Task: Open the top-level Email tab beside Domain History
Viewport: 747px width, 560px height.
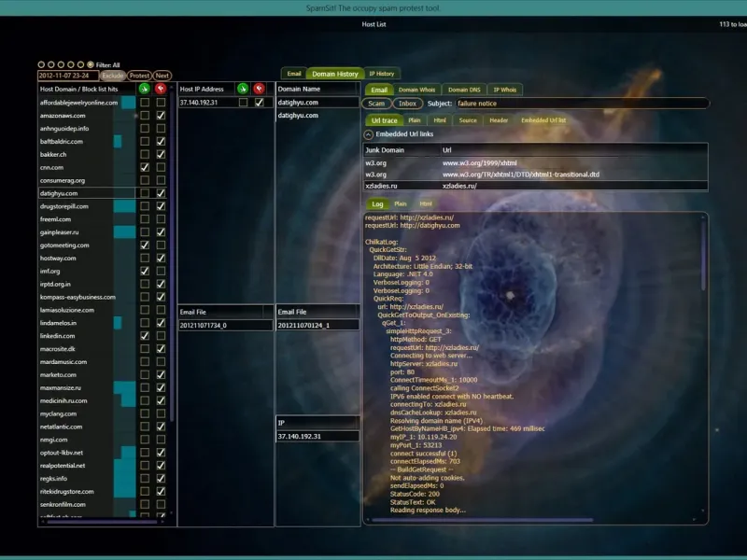Action: (x=294, y=74)
